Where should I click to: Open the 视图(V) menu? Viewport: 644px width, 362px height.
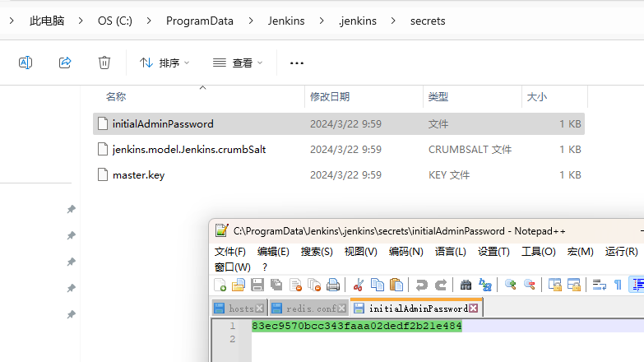(x=360, y=252)
